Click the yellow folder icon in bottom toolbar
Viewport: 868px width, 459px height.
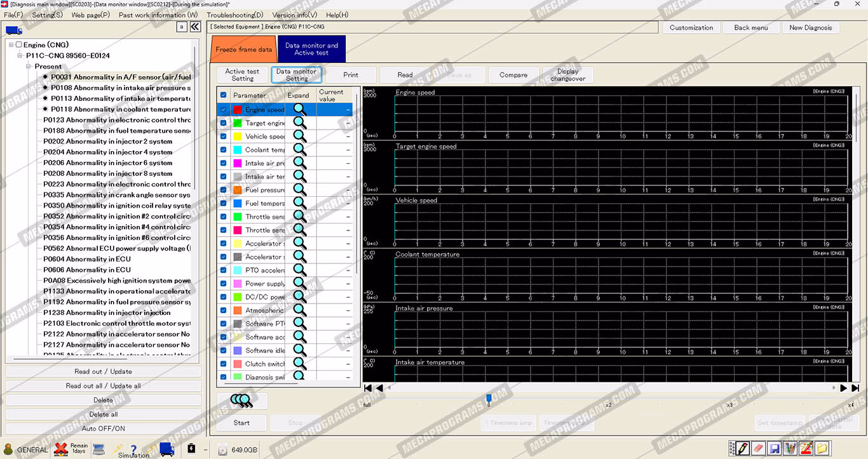click(822, 449)
